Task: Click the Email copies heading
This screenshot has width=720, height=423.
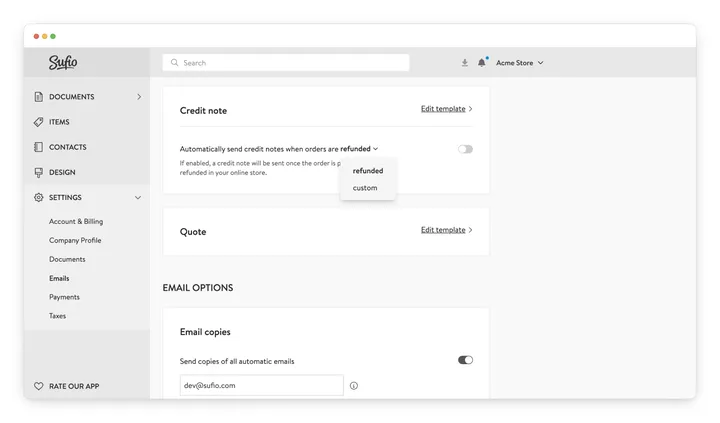Action: coord(205,332)
